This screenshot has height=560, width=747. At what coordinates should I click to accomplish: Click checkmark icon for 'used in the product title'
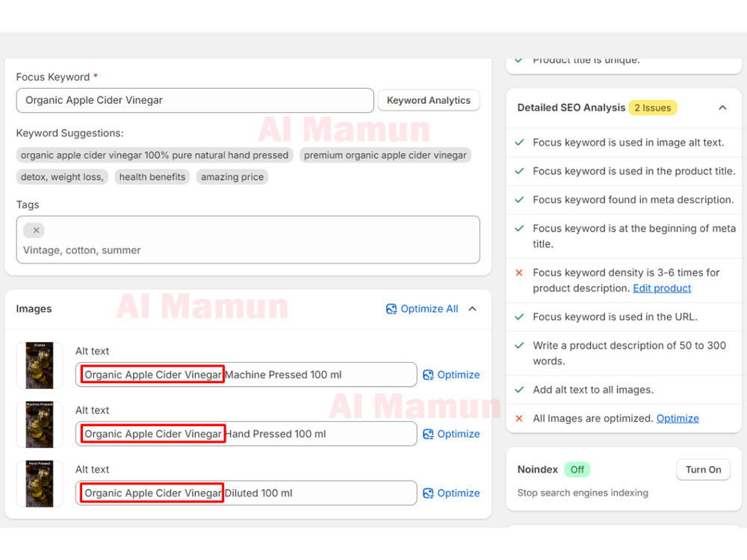point(519,171)
